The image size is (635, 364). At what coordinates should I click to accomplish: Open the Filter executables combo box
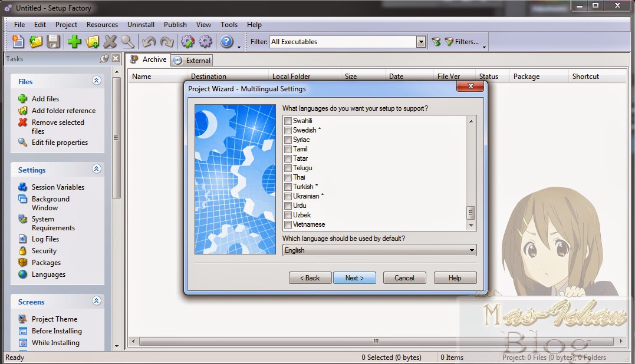click(420, 41)
